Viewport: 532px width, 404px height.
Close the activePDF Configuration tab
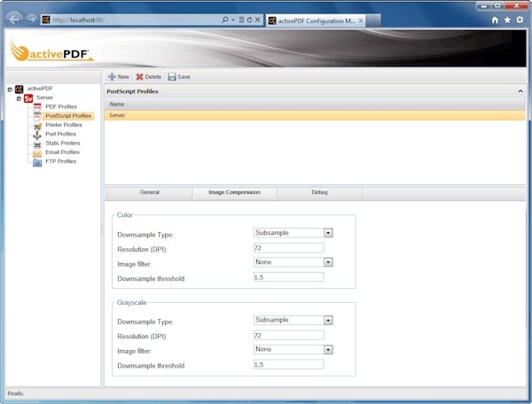(361, 20)
